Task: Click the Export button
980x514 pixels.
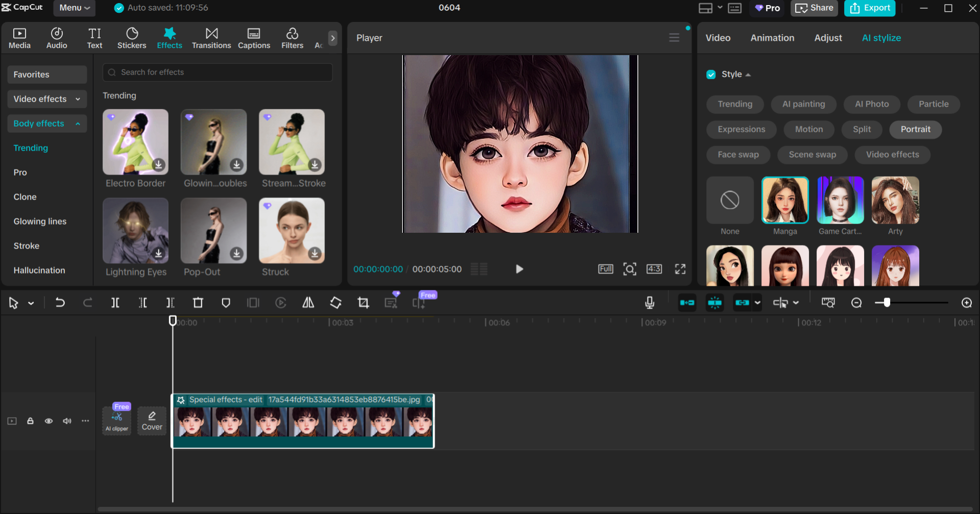Action: (x=870, y=8)
